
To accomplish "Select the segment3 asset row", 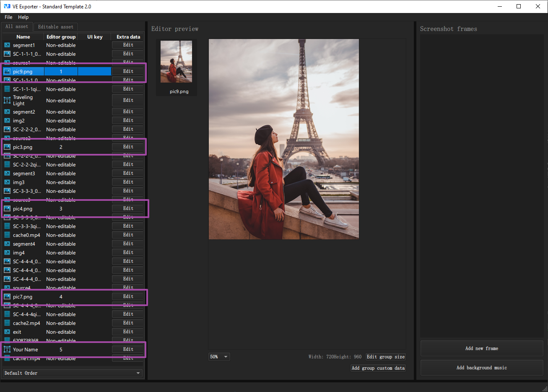I will (73, 174).
